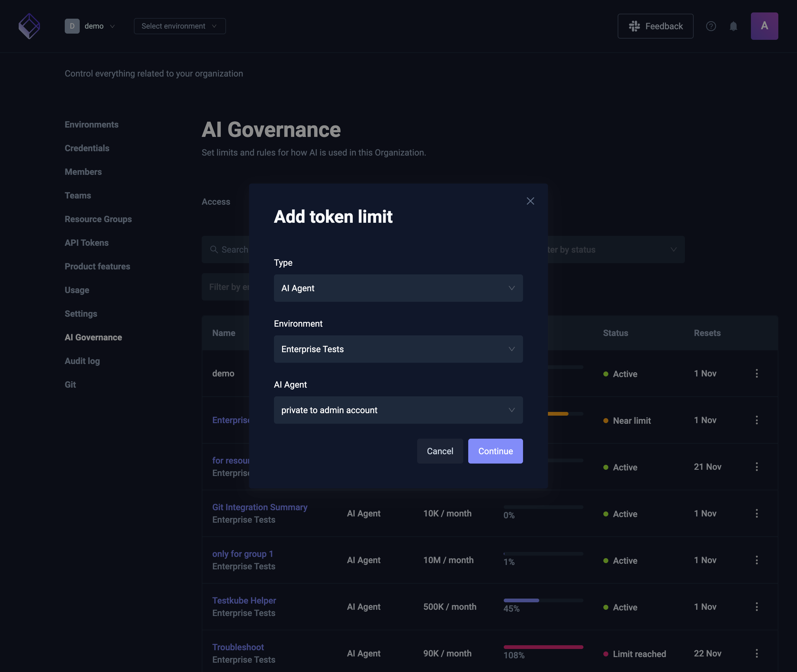Open the help question mark icon

pyautogui.click(x=711, y=26)
